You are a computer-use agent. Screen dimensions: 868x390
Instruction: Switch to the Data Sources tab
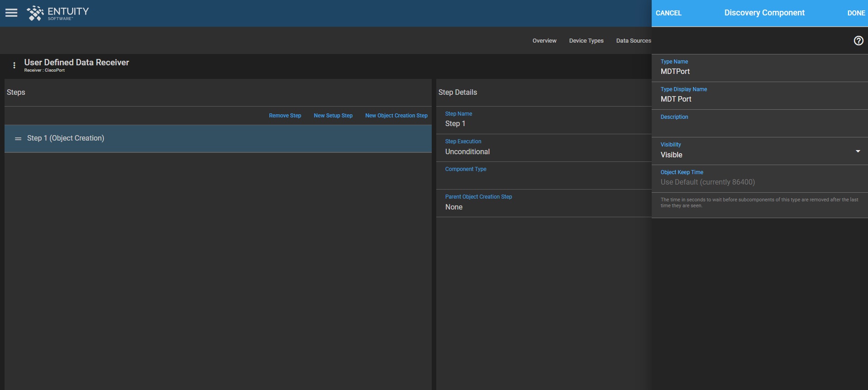point(634,41)
